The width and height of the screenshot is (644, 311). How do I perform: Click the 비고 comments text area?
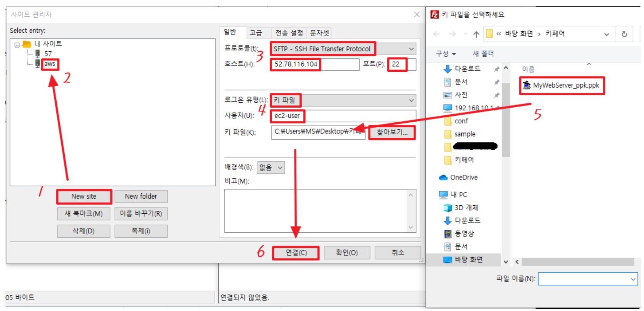pyautogui.click(x=320, y=211)
